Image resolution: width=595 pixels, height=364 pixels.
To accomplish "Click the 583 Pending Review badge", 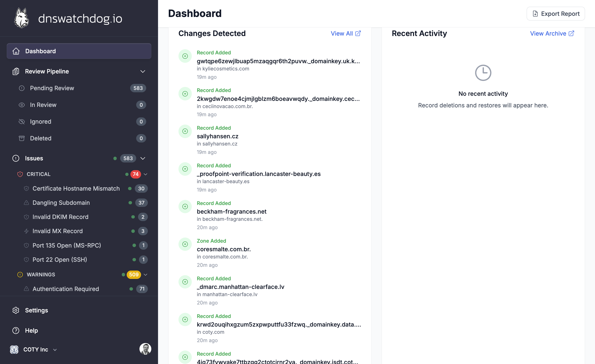I will 138,88.
